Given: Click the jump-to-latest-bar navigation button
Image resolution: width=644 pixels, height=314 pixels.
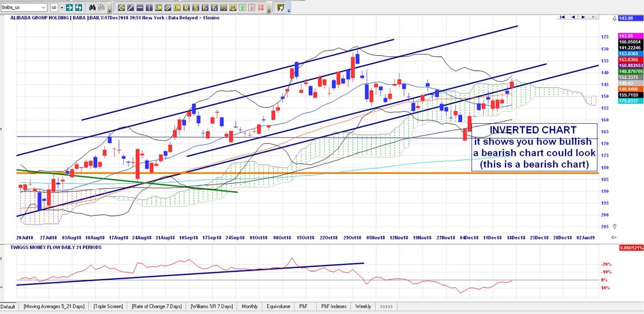Looking at the screenshot, I should tap(594, 17).
